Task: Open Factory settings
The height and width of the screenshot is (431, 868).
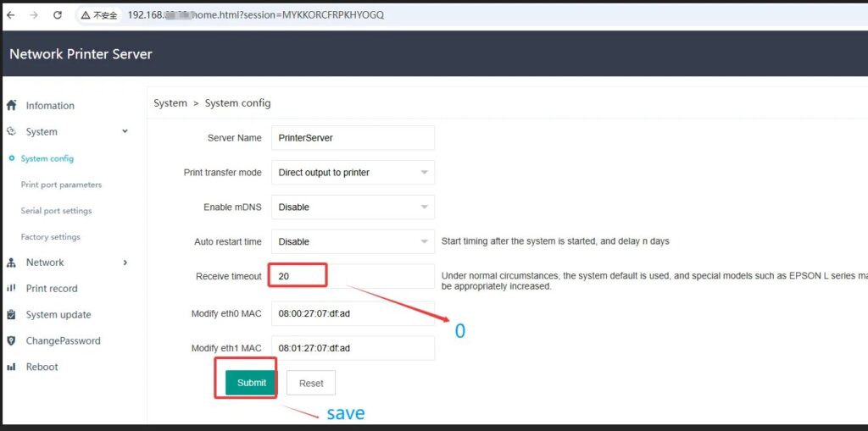Action: (x=50, y=237)
